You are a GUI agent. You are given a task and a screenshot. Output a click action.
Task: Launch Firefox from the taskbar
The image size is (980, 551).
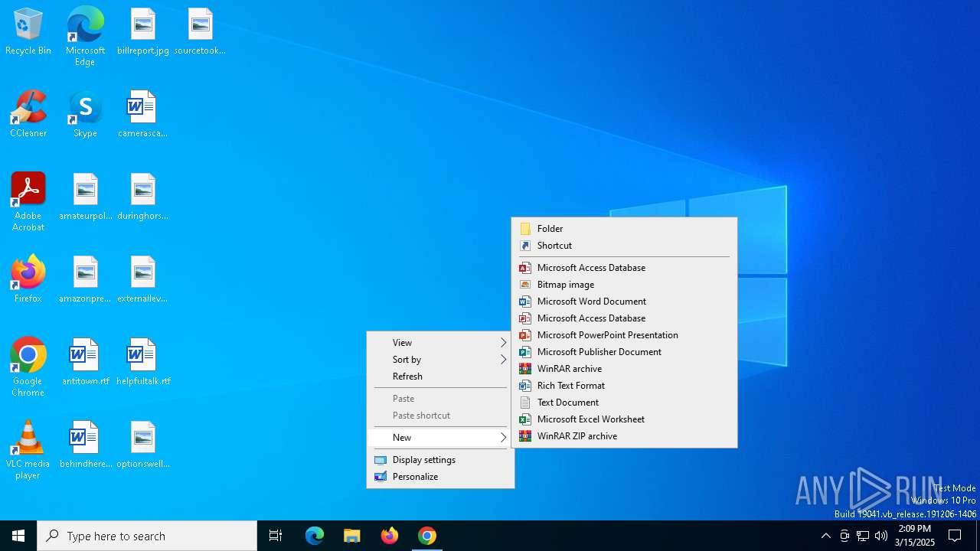(x=390, y=536)
